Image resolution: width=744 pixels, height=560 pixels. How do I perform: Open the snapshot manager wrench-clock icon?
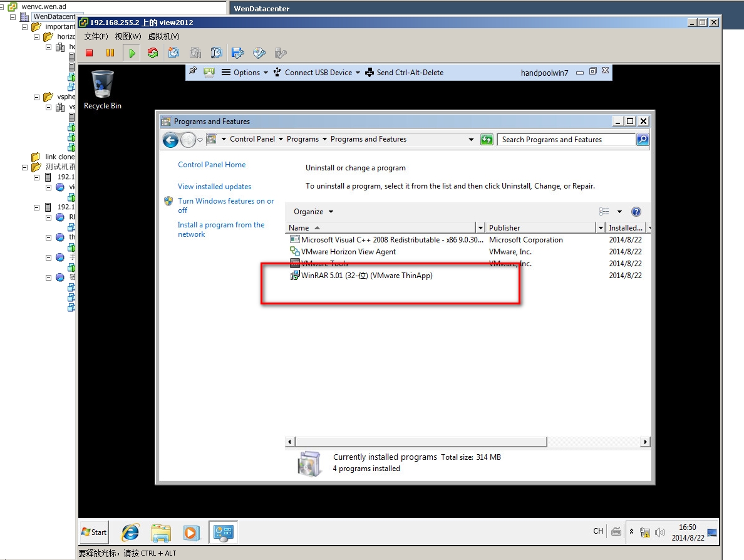pos(216,53)
